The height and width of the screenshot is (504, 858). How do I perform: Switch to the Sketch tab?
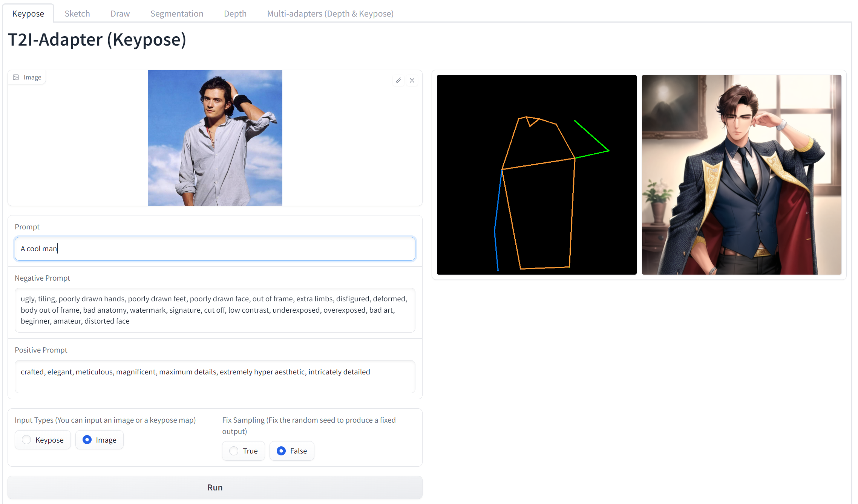coord(77,14)
